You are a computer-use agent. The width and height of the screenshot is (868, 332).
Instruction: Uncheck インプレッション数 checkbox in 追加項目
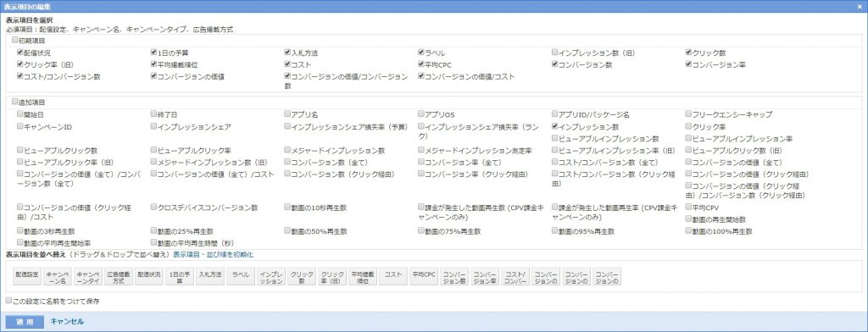point(554,126)
